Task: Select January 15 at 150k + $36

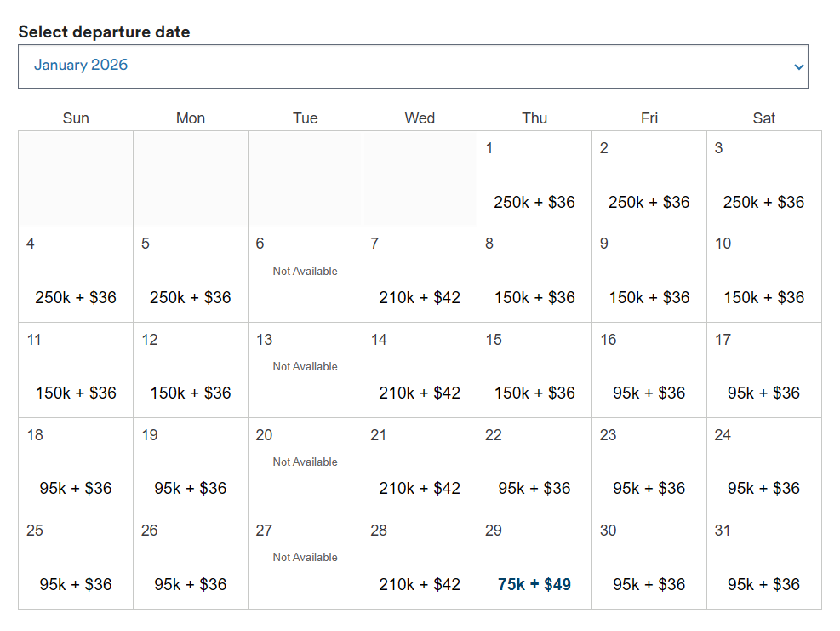Action: pyautogui.click(x=534, y=370)
